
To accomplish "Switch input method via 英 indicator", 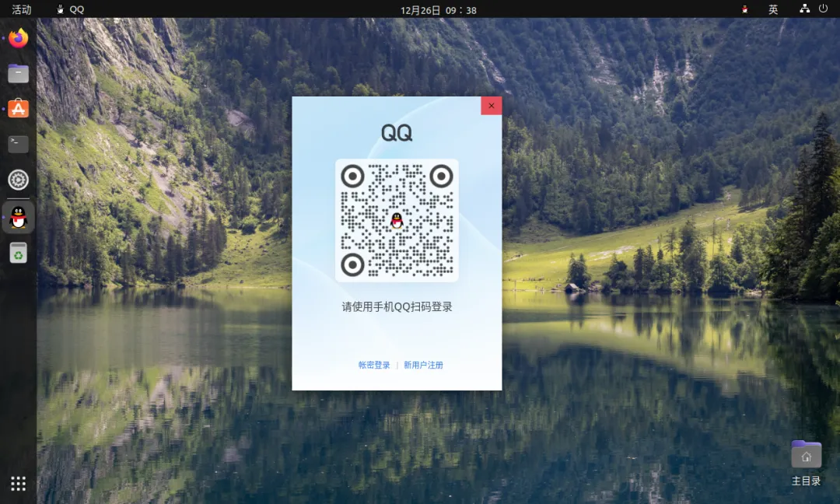I will pyautogui.click(x=773, y=9).
